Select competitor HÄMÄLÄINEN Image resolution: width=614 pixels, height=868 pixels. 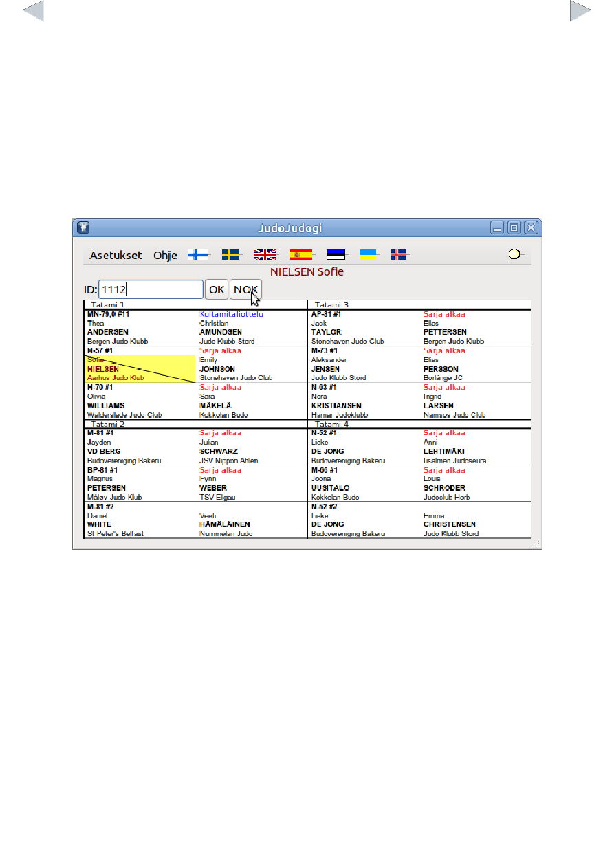coord(225,524)
